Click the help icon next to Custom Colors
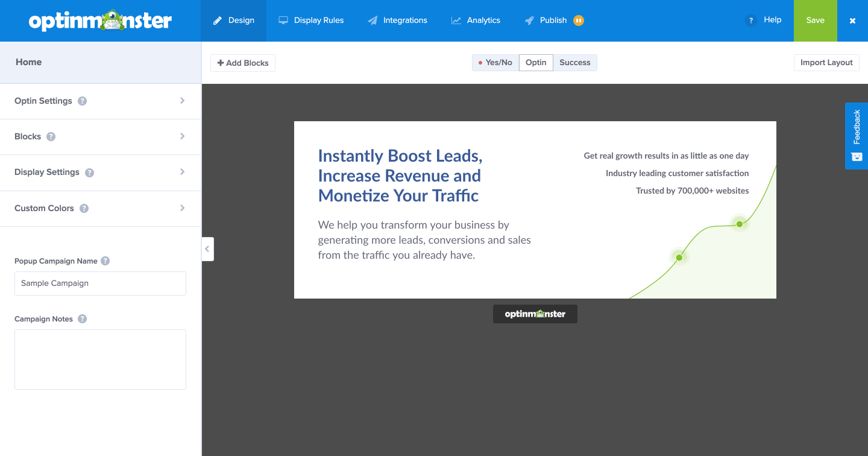The image size is (868, 456). tap(84, 209)
